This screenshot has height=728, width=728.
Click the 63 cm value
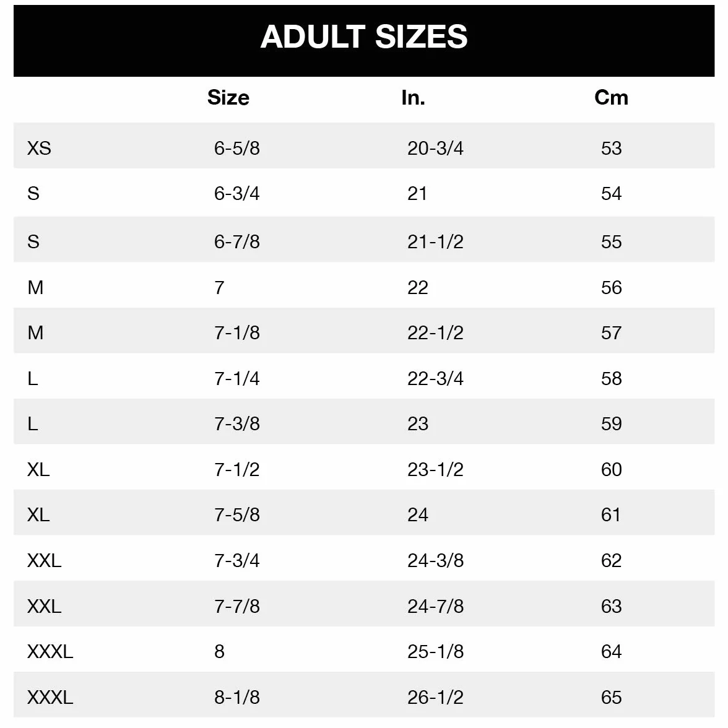(x=611, y=606)
